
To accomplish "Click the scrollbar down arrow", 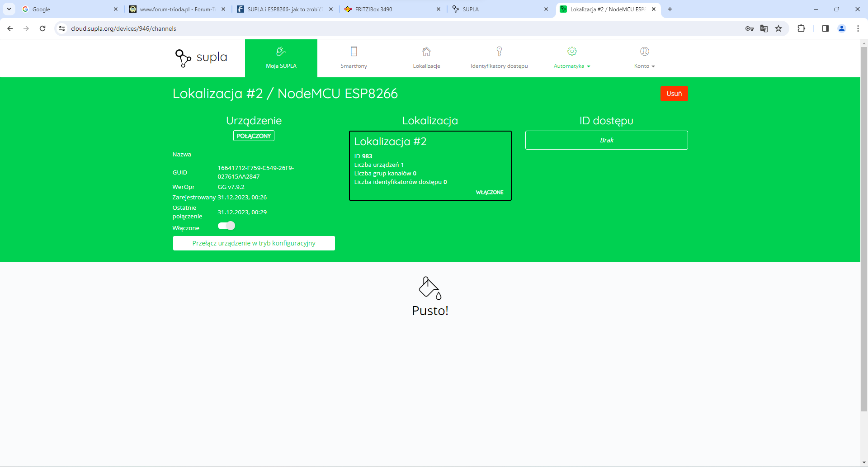I will click(x=864, y=463).
